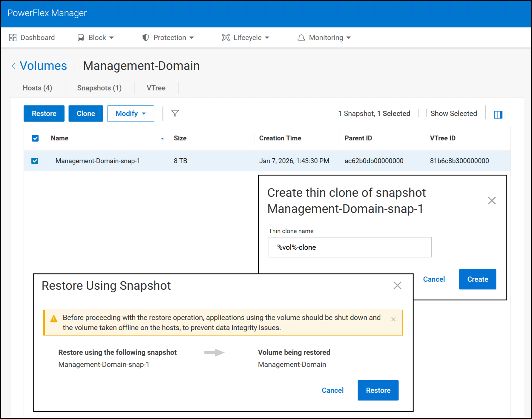Viewport: 532px width, 419px height.
Task: Click the 81b6c8b300000000 VTree ID value
Action: (x=459, y=161)
